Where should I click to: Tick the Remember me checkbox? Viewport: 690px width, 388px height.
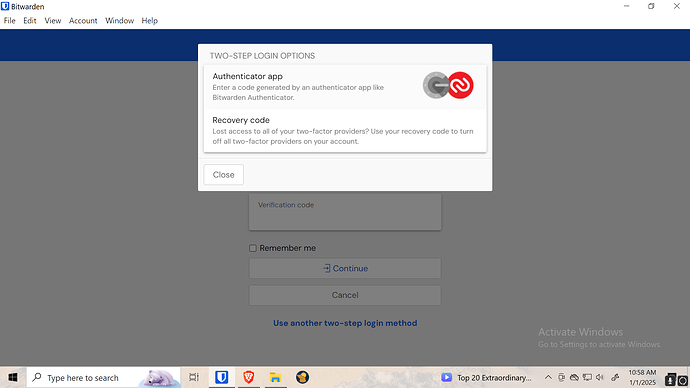pyautogui.click(x=253, y=248)
